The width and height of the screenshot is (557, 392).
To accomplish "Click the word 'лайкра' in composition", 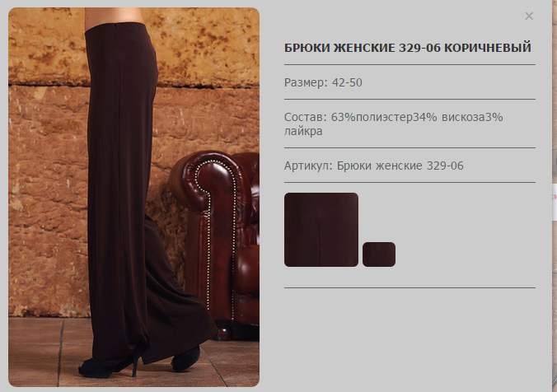I will click(x=303, y=132).
